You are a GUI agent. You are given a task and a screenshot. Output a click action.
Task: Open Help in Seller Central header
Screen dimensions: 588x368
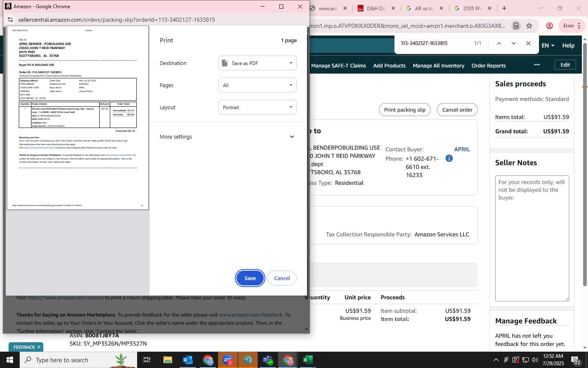[568, 45]
